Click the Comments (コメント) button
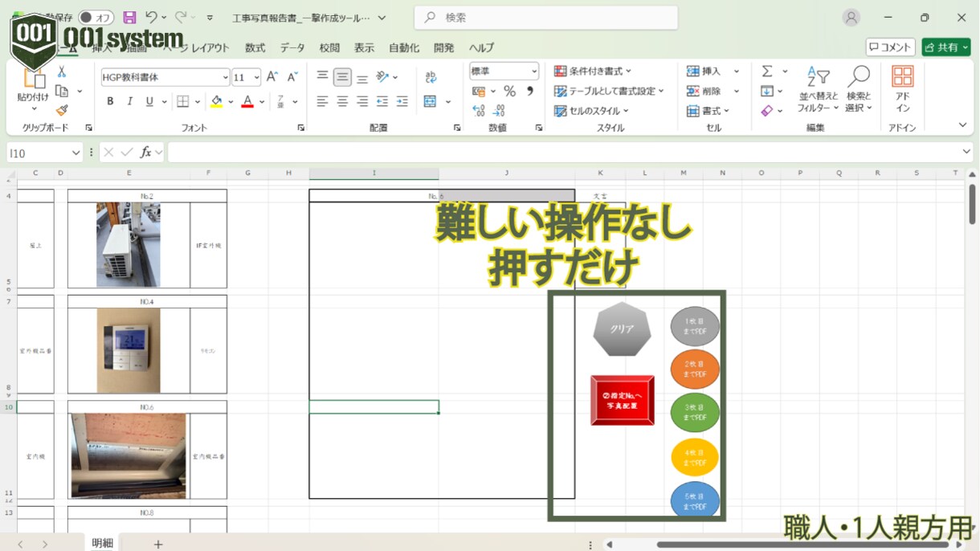 coord(890,47)
